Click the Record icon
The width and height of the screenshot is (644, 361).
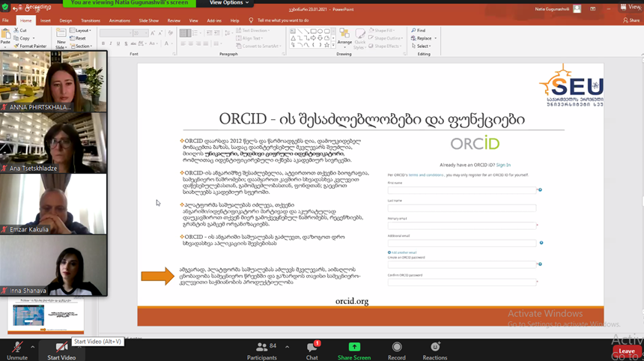(x=397, y=347)
